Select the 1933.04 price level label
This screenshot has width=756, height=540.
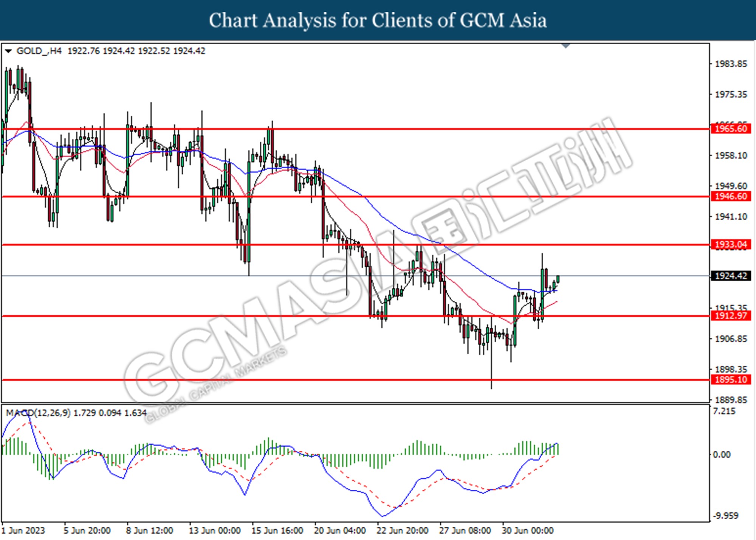pyautogui.click(x=731, y=245)
